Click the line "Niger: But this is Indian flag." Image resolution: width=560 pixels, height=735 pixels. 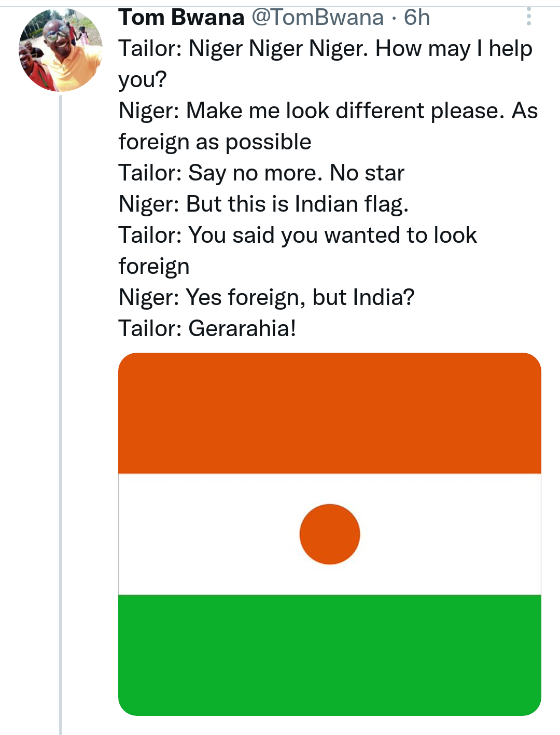(263, 204)
